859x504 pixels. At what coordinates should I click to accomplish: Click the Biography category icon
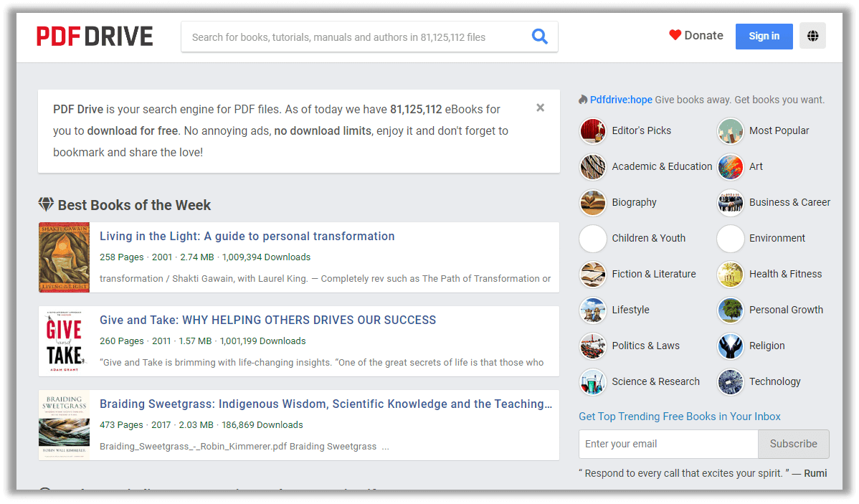pos(593,203)
